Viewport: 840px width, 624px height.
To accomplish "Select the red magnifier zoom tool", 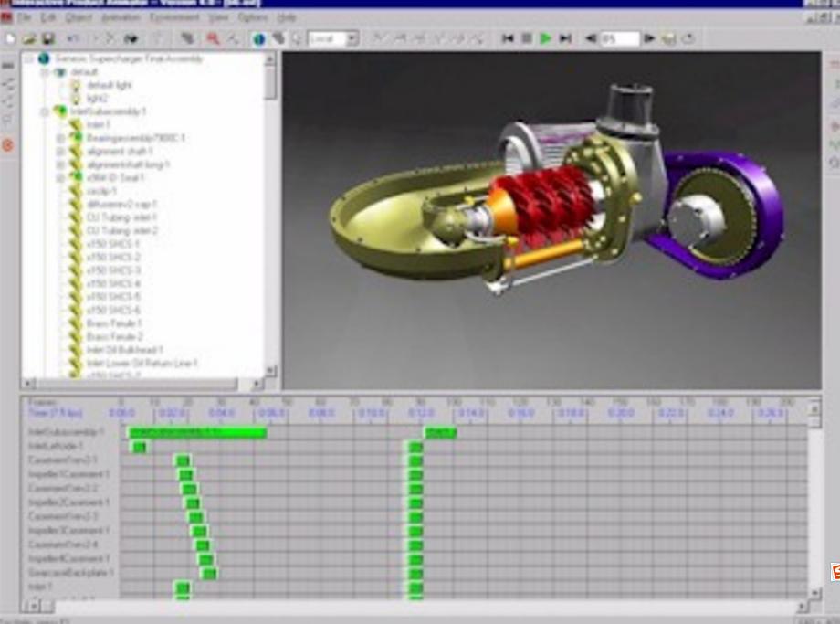I will pyautogui.click(x=213, y=38).
